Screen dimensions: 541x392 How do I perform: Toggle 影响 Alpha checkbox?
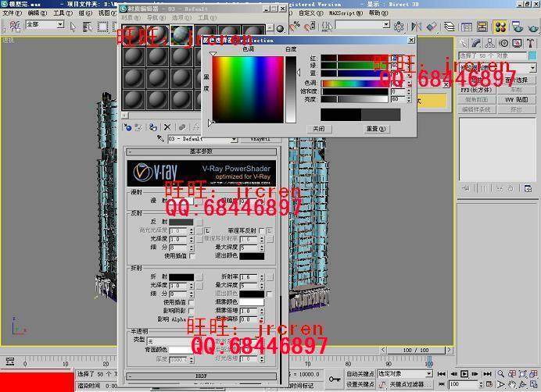pyautogui.click(x=191, y=319)
